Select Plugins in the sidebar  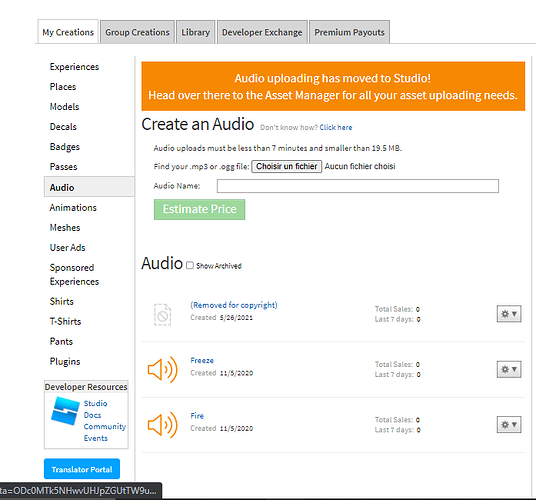point(65,362)
